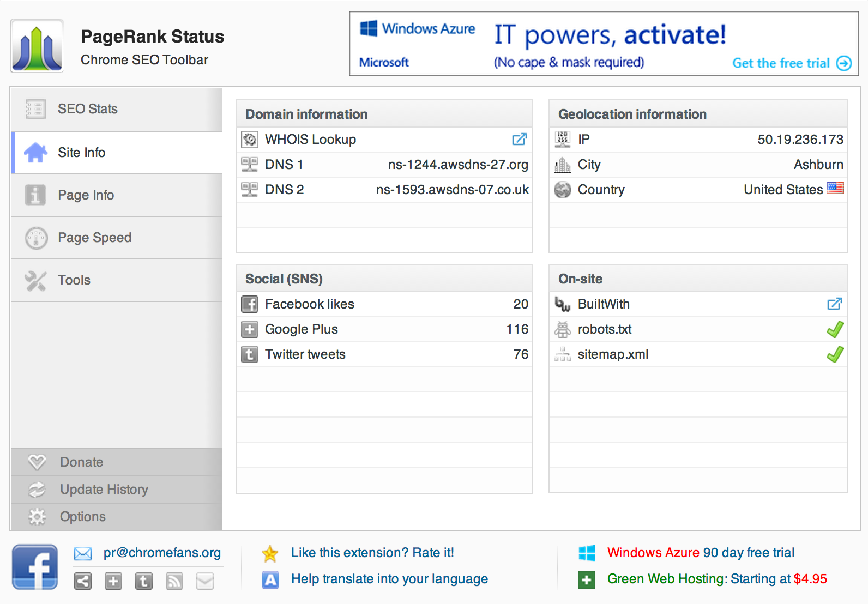Viewport: 868px width, 604px height.
Task: Open the BuiltWith external link icon
Action: (x=835, y=304)
